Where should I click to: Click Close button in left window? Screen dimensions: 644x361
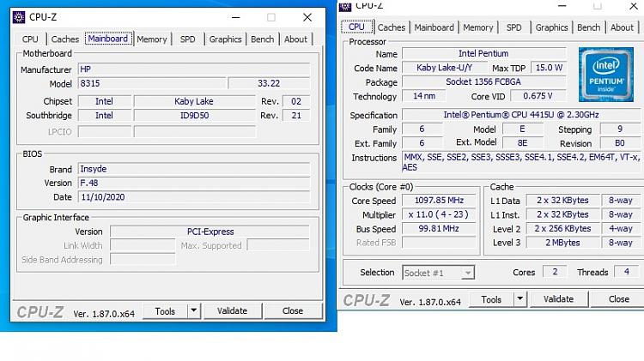point(293,311)
